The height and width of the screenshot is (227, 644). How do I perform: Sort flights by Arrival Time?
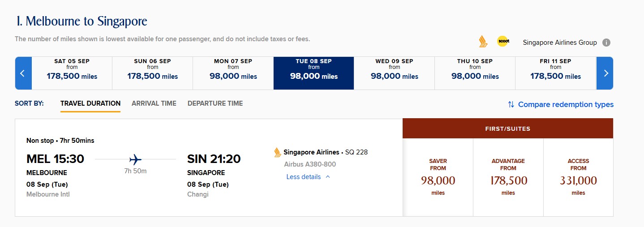click(x=154, y=103)
